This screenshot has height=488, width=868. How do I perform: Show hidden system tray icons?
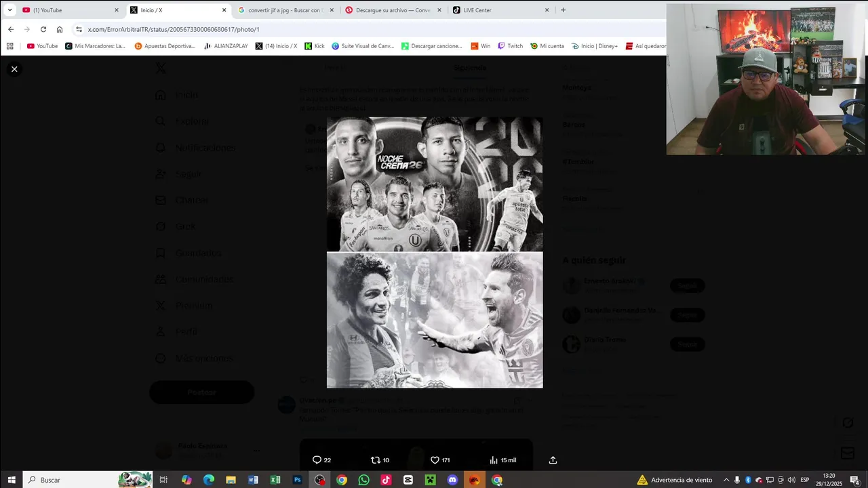(x=726, y=480)
